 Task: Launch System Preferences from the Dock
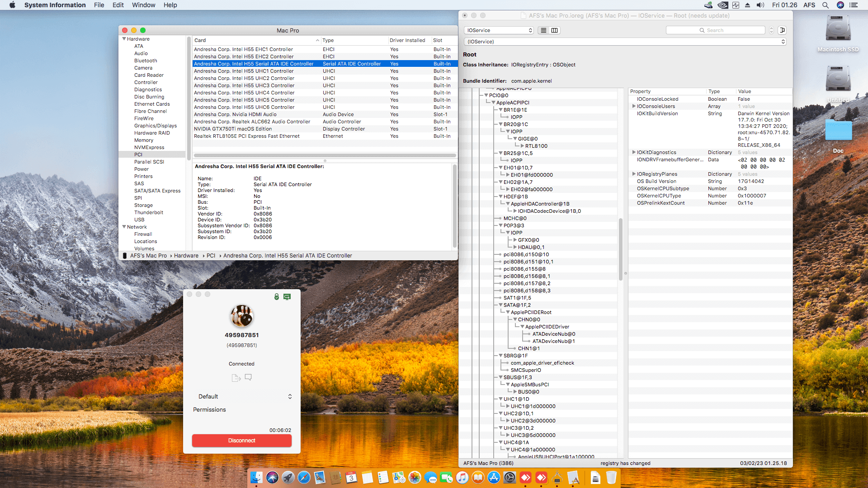coord(510,477)
